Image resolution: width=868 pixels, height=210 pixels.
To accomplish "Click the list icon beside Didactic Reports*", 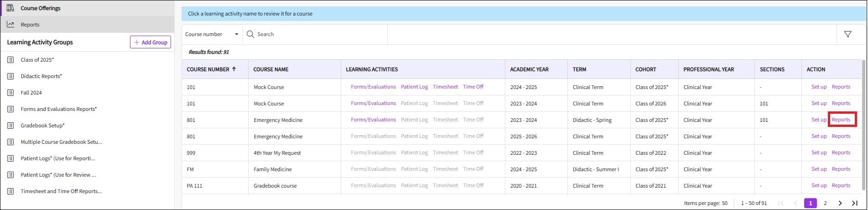I will (x=11, y=76).
